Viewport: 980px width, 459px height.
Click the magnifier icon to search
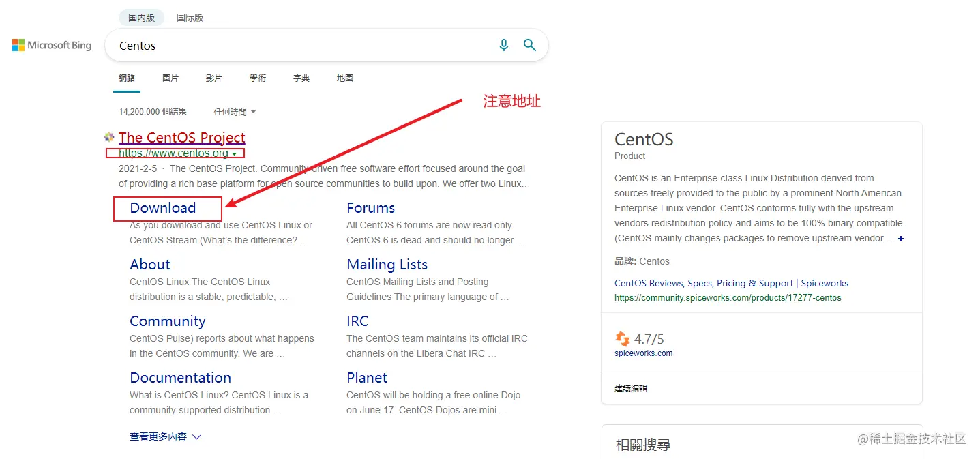click(x=530, y=45)
